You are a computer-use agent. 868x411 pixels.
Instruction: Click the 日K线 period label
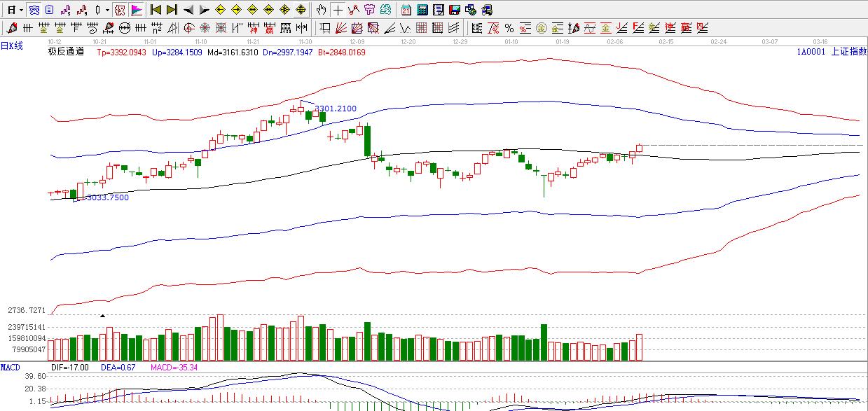[12, 46]
